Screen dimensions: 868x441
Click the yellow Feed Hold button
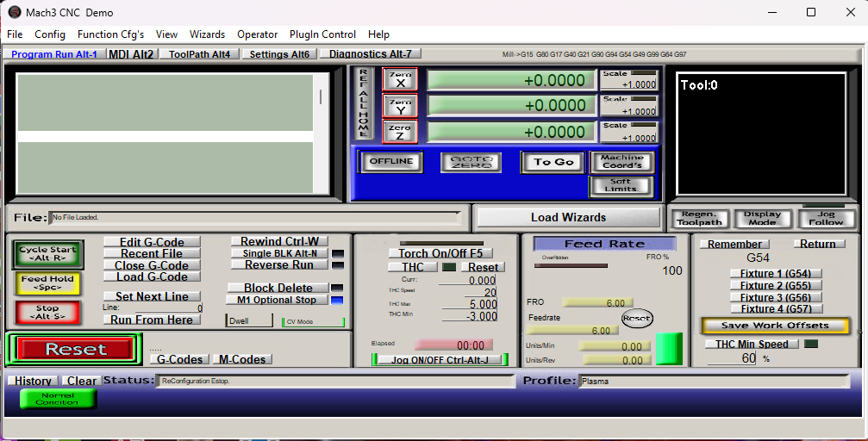click(x=47, y=283)
